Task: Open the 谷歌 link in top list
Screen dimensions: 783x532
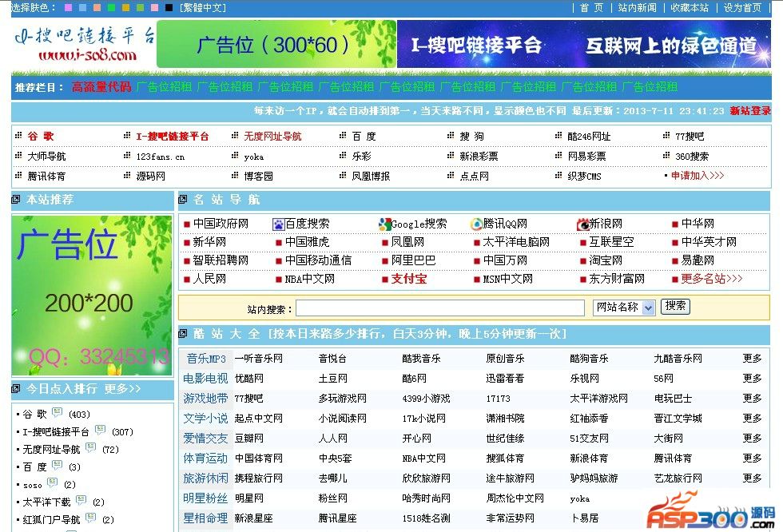Action: [41, 137]
